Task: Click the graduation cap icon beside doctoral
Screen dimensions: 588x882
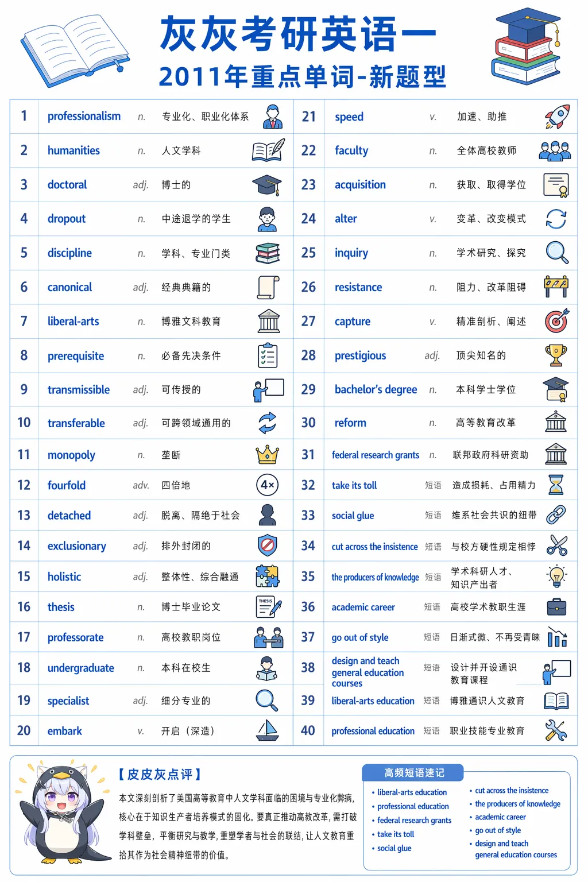Action: pos(267,185)
